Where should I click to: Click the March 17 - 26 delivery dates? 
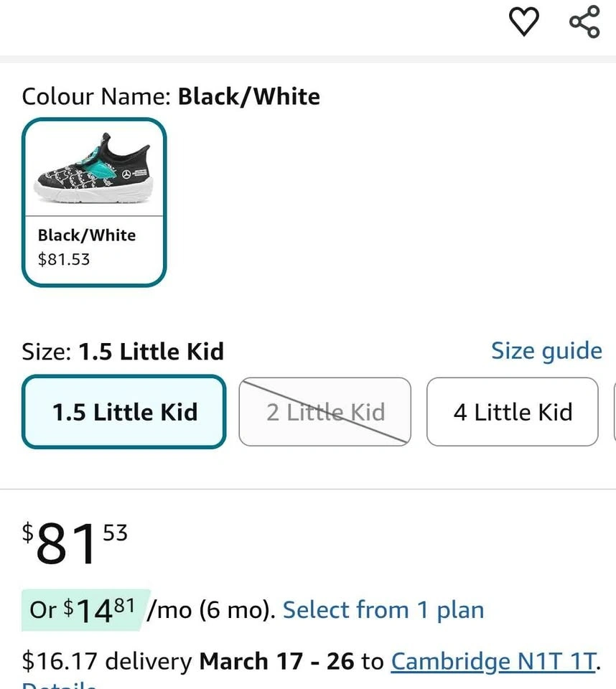(276, 661)
